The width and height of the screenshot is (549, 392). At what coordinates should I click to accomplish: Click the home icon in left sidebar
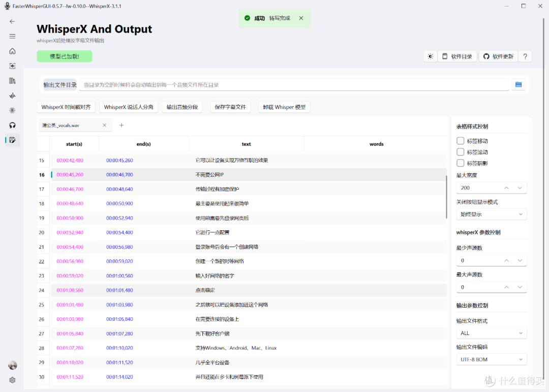(x=12, y=51)
